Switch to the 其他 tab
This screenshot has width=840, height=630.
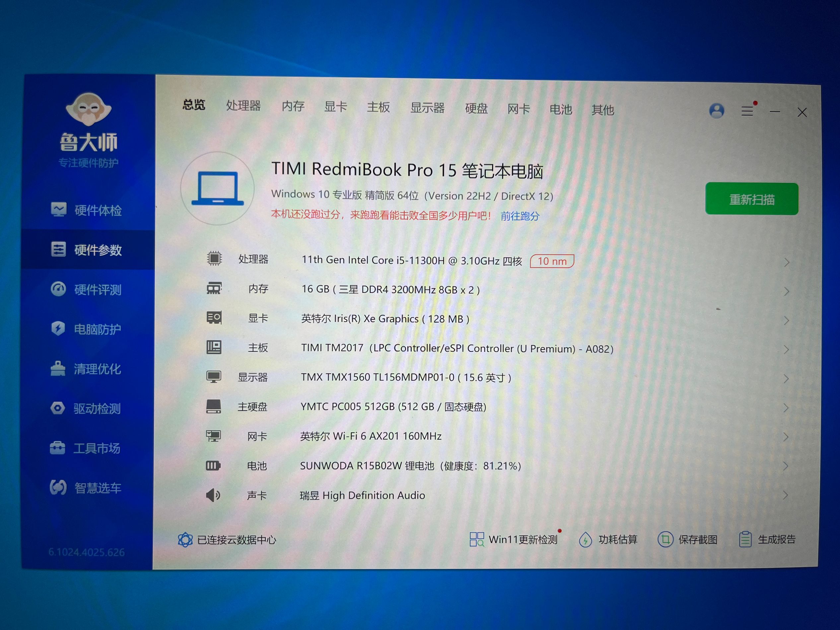coord(603,110)
